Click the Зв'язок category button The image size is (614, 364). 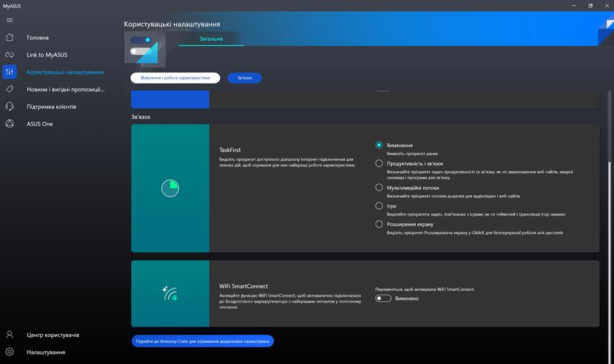point(244,77)
